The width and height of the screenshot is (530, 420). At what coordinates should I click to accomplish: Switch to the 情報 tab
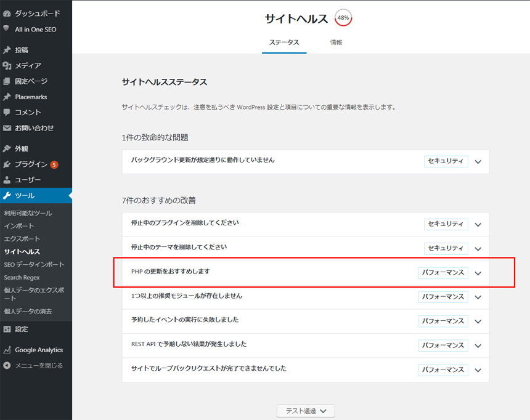pyautogui.click(x=336, y=42)
